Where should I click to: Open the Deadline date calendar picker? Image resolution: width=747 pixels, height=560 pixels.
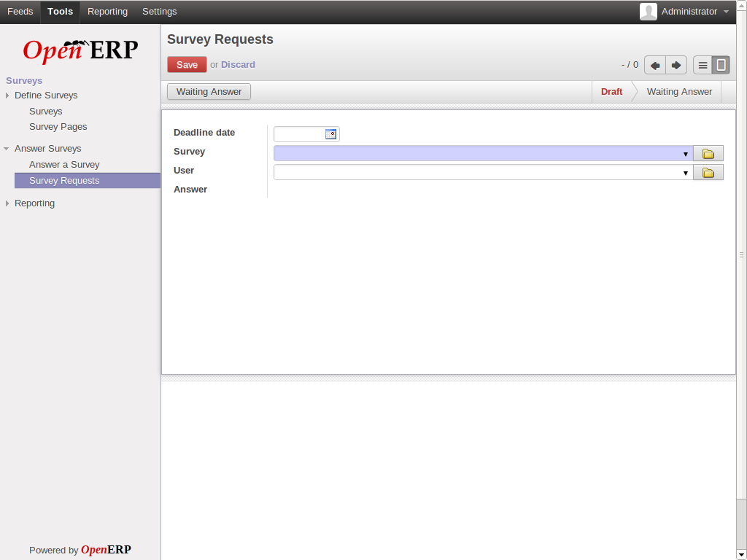pyautogui.click(x=330, y=134)
